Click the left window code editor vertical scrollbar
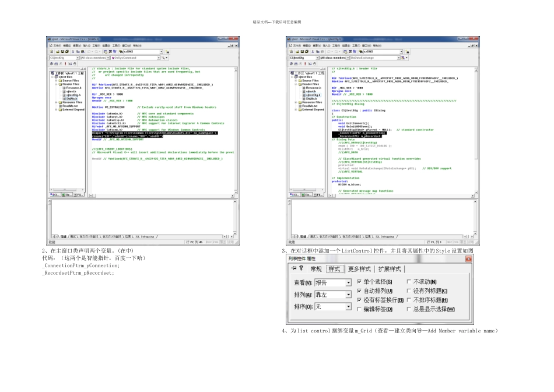This screenshot has width=554, height=392. point(236,129)
